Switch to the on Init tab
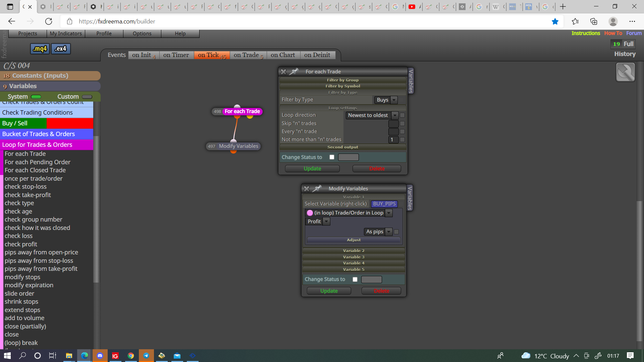644x362 pixels. tap(144, 55)
